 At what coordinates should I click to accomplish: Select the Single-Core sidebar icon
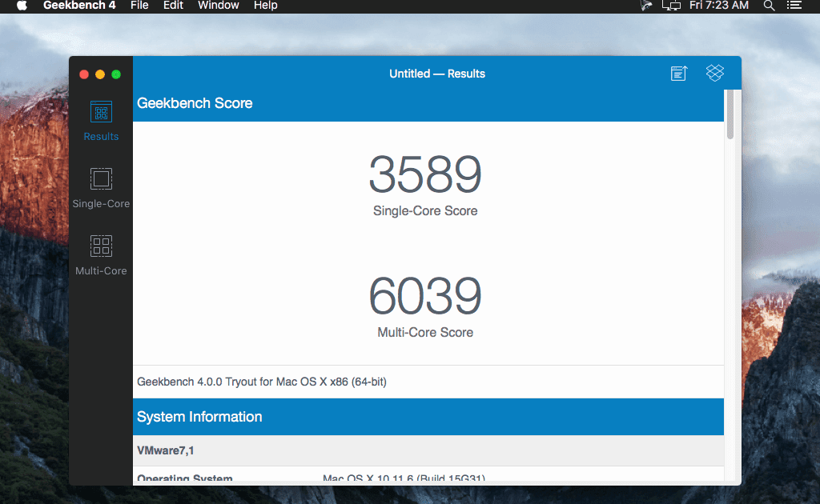tap(101, 179)
